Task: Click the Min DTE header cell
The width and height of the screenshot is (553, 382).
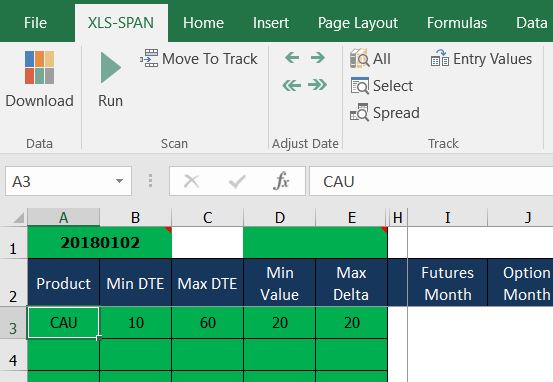Action: pyautogui.click(x=135, y=283)
